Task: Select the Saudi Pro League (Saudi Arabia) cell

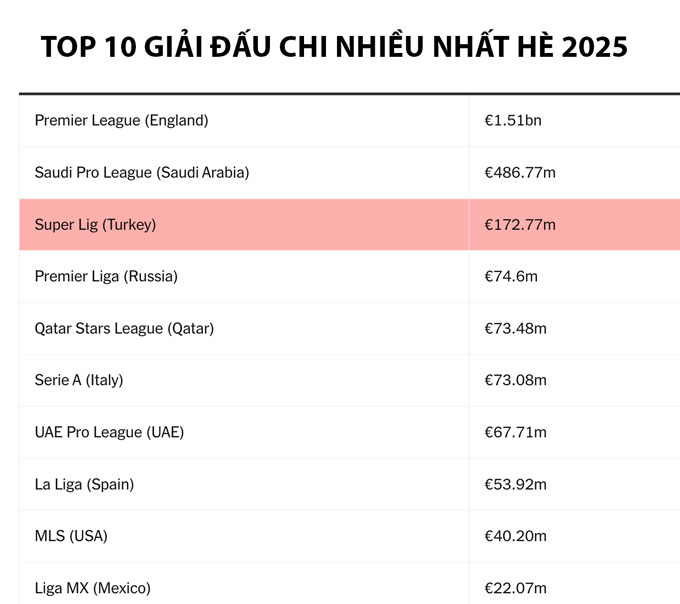Action: point(141,172)
